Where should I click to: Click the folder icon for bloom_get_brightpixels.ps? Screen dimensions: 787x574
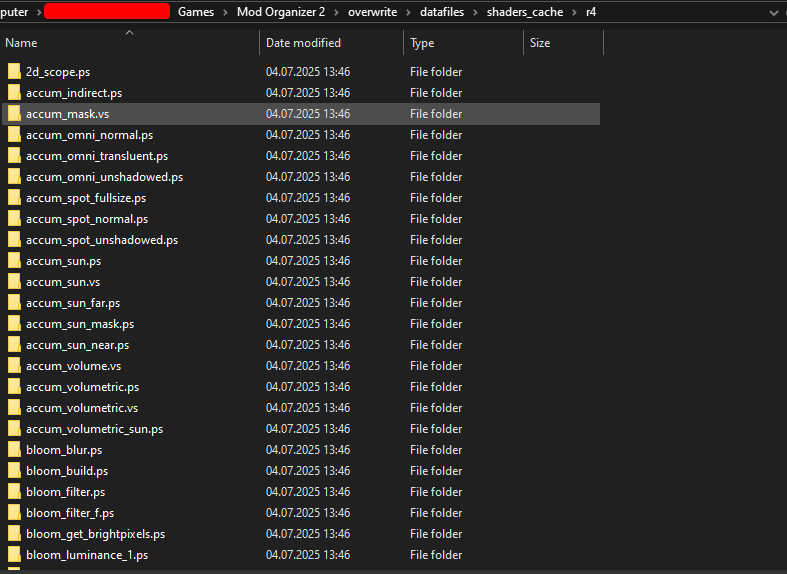(x=14, y=534)
